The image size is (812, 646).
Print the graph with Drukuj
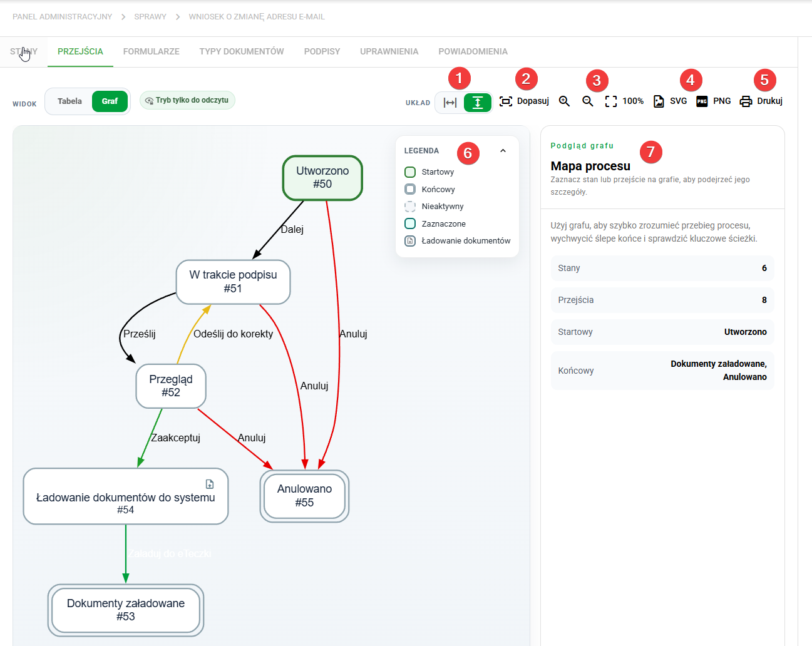pyautogui.click(x=761, y=101)
